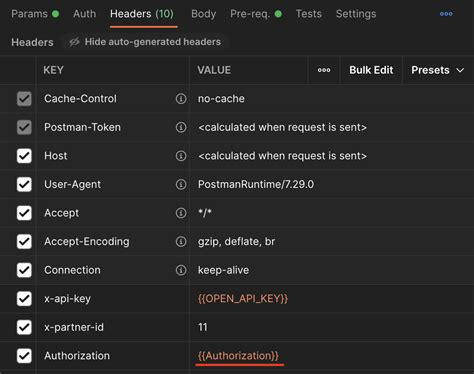The height and width of the screenshot is (374, 474).
Task: Expand the Presets dropdown
Action: pos(438,70)
